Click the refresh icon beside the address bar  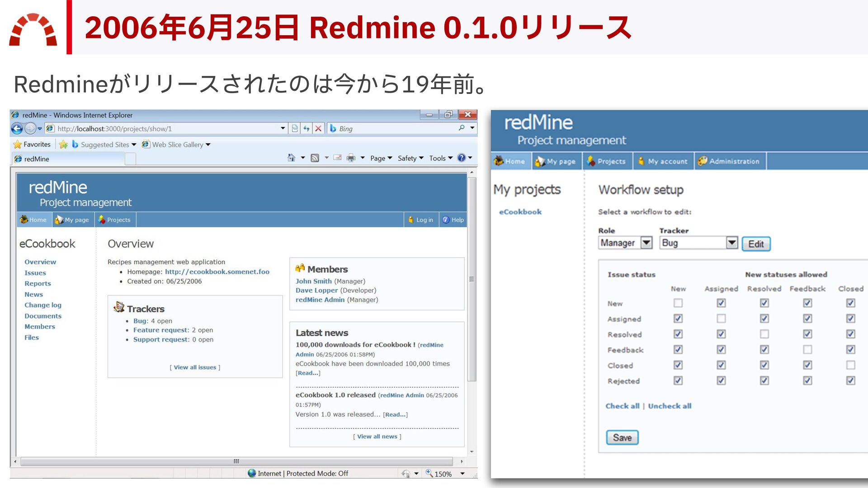click(x=307, y=129)
